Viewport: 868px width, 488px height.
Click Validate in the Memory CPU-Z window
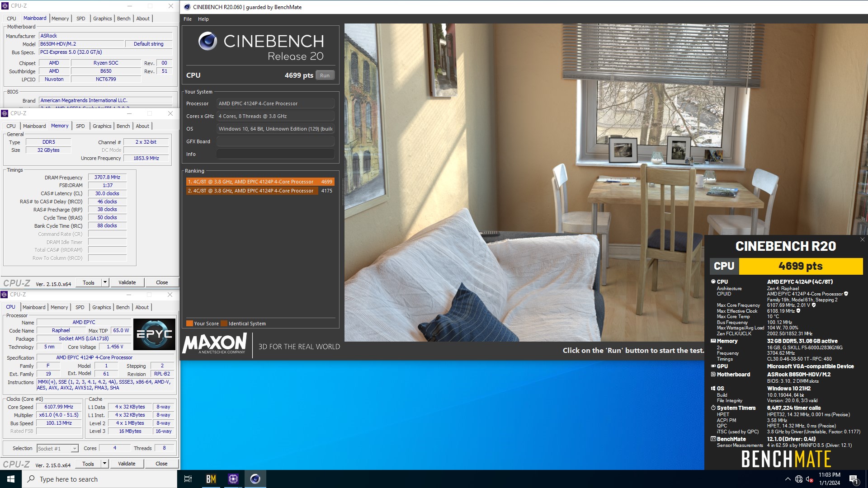127,282
